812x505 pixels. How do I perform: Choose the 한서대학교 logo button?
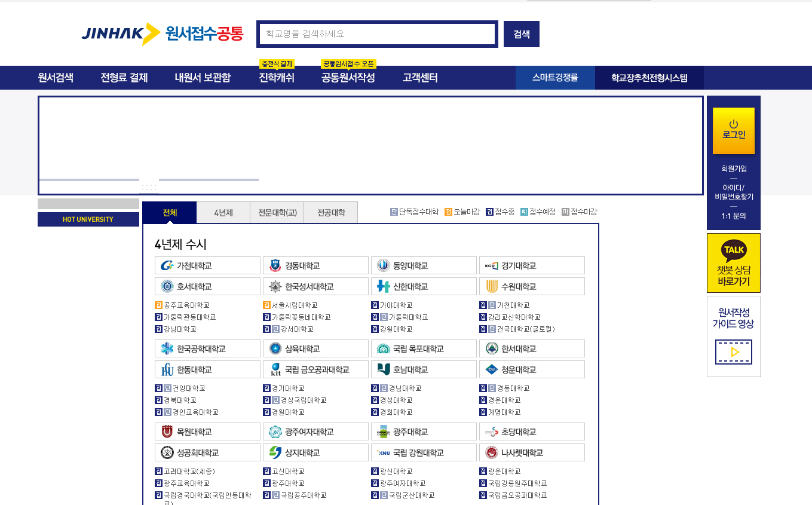pyautogui.click(x=532, y=348)
